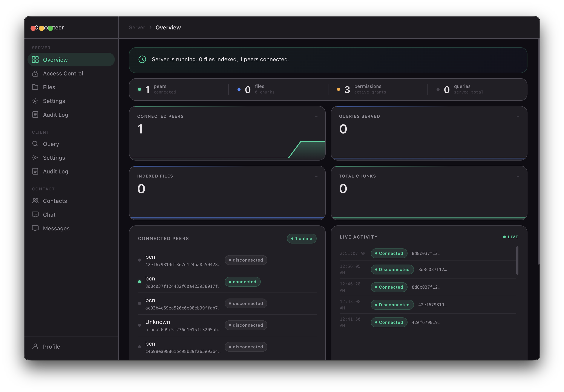The width and height of the screenshot is (564, 392).
Task: Click the Live Activity panel scrollbar
Action: point(517,260)
